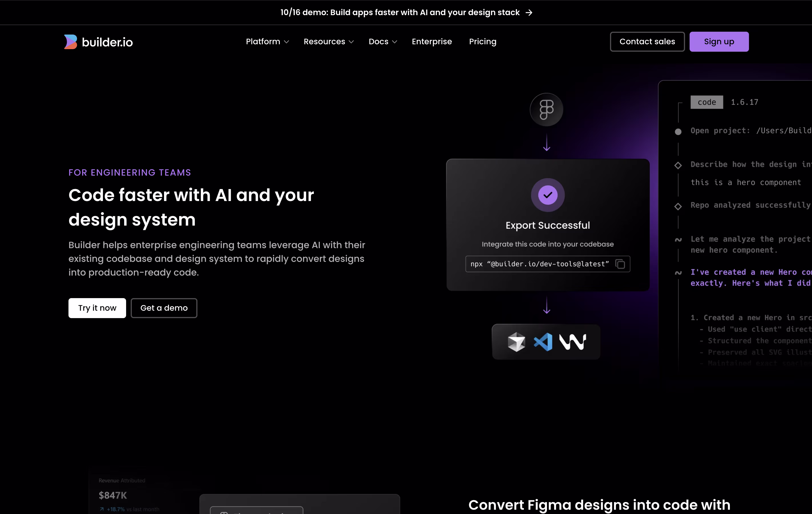
Task: Click the Windsurf logo icon
Action: [573, 342]
